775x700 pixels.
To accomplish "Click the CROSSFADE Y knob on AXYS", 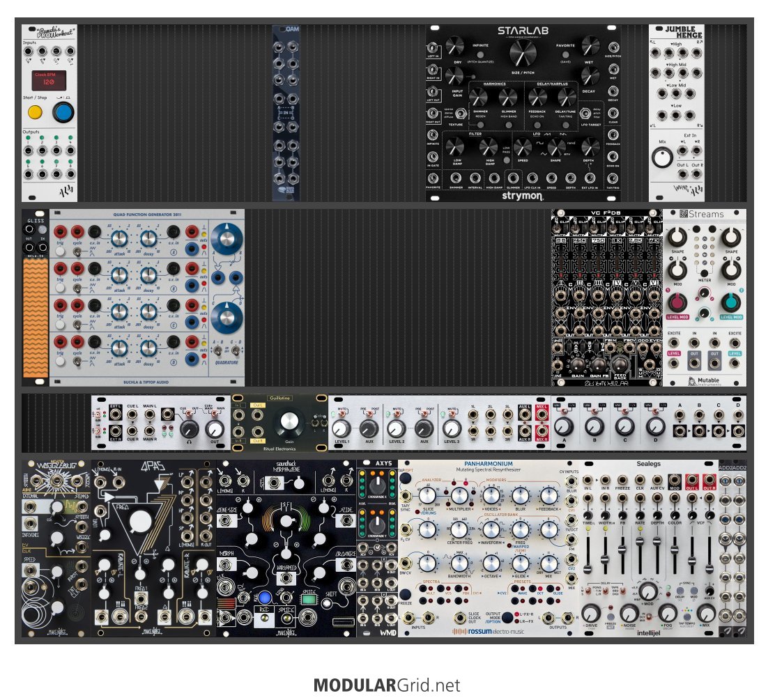I will coord(377,524).
